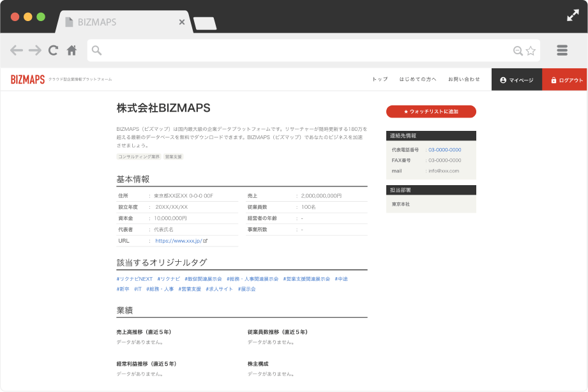
Task: Click the 担当部署 panel header
Action: point(431,190)
